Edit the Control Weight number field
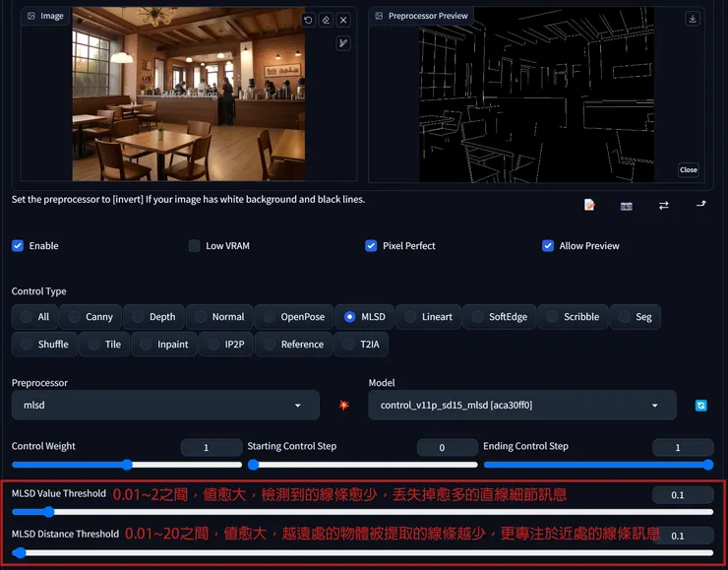Image resolution: width=728 pixels, height=570 pixels. 212,447
